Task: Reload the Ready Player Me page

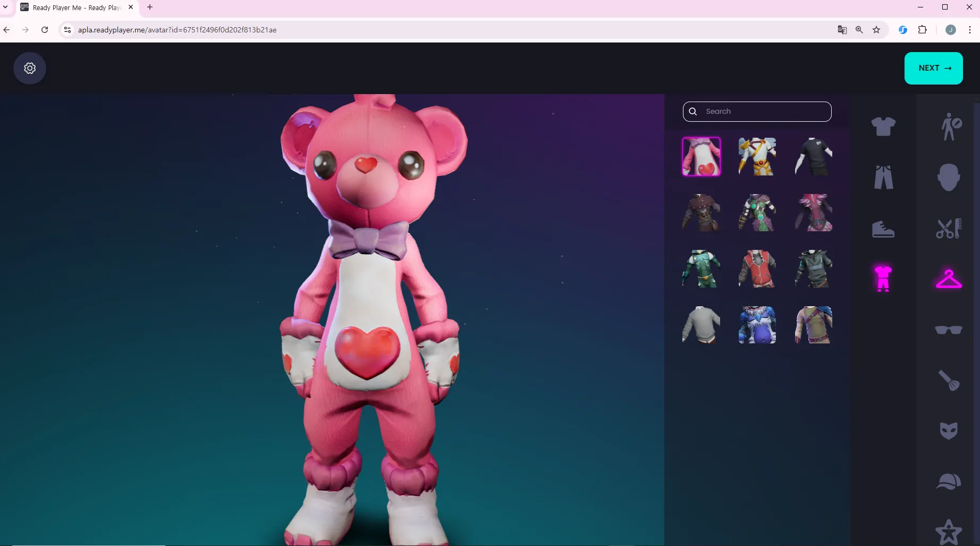Action: pyautogui.click(x=45, y=30)
